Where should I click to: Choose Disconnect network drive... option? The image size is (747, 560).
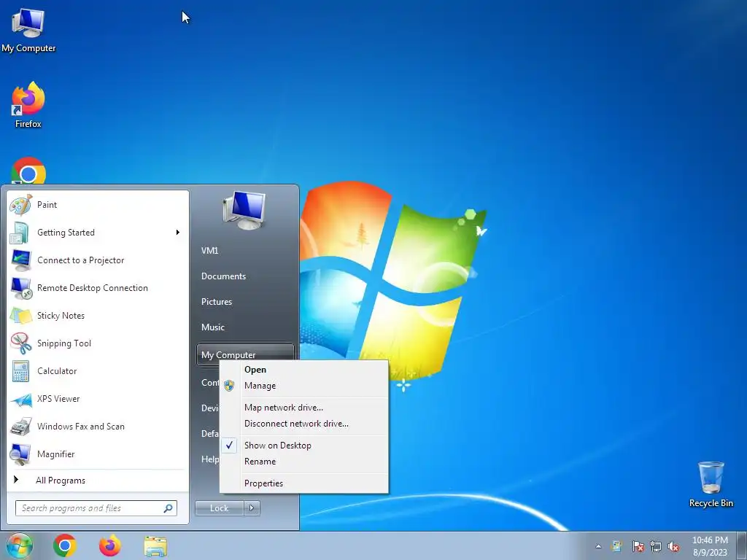tap(304, 424)
